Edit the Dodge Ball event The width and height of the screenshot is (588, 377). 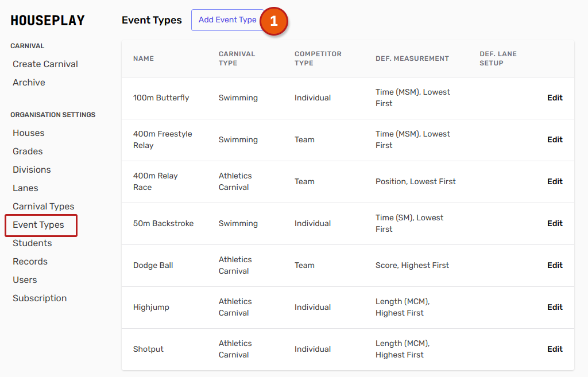[x=554, y=266]
